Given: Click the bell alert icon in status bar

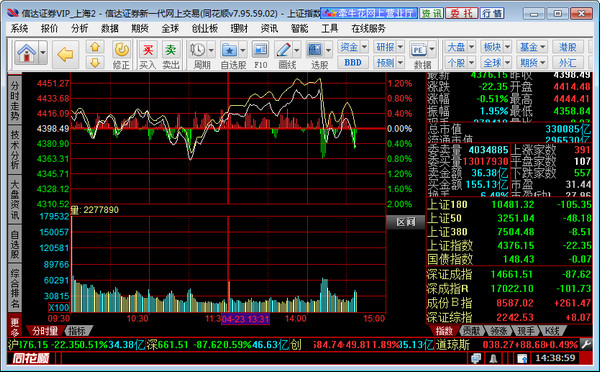Looking at the screenshot, I should click(494, 359).
